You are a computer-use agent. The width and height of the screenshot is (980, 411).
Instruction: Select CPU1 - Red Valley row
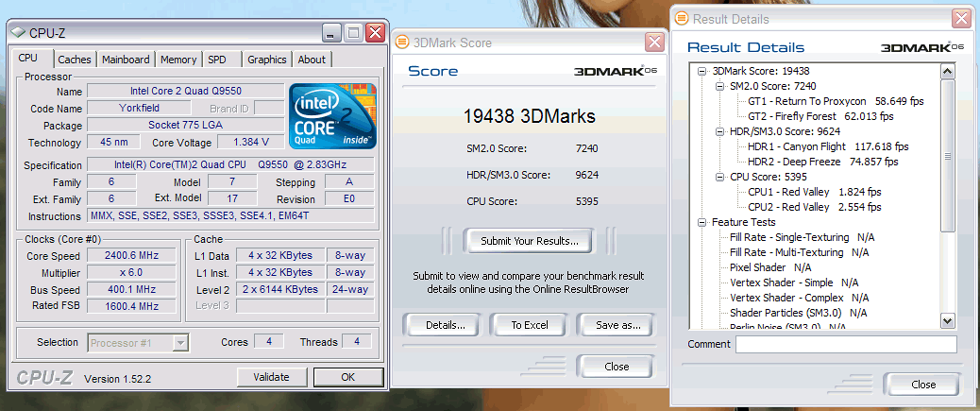click(x=815, y=192)
